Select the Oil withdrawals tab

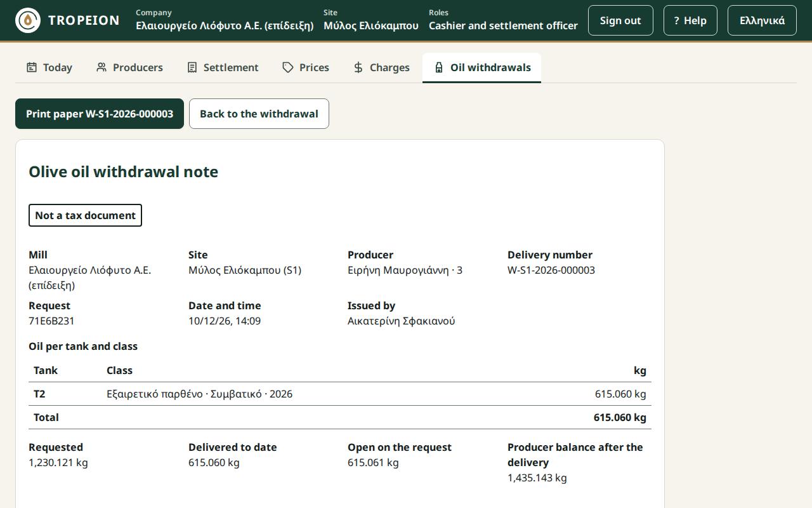click(x=481, y=67)
